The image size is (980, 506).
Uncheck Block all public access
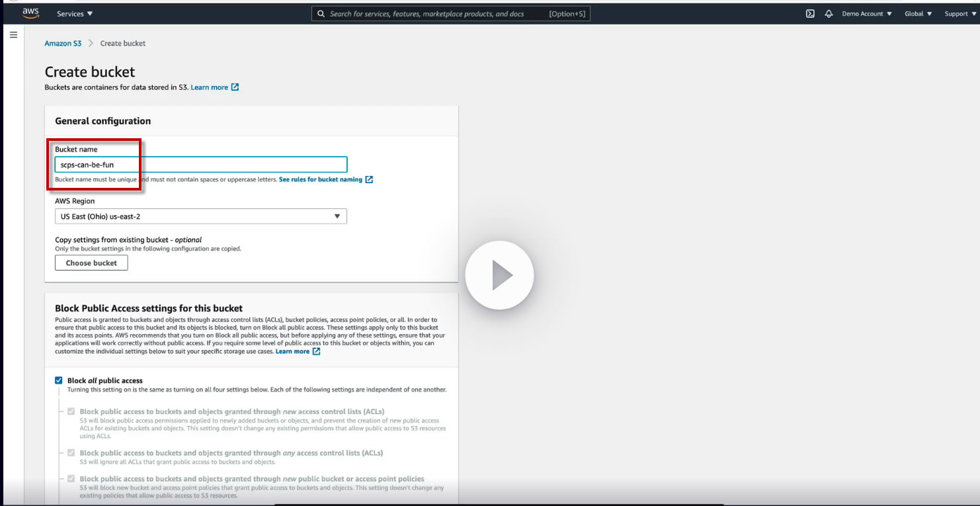point(59,380)
